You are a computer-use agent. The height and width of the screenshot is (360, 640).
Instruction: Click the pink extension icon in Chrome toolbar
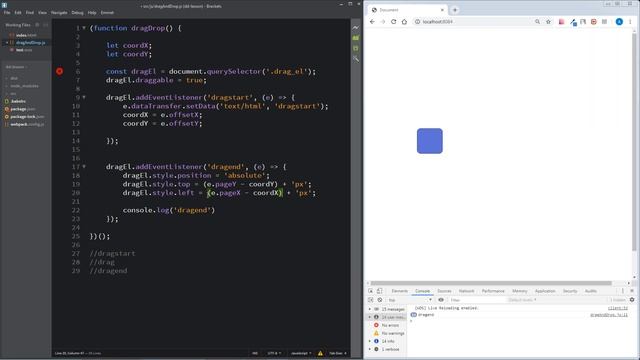(x=562, y=22)
